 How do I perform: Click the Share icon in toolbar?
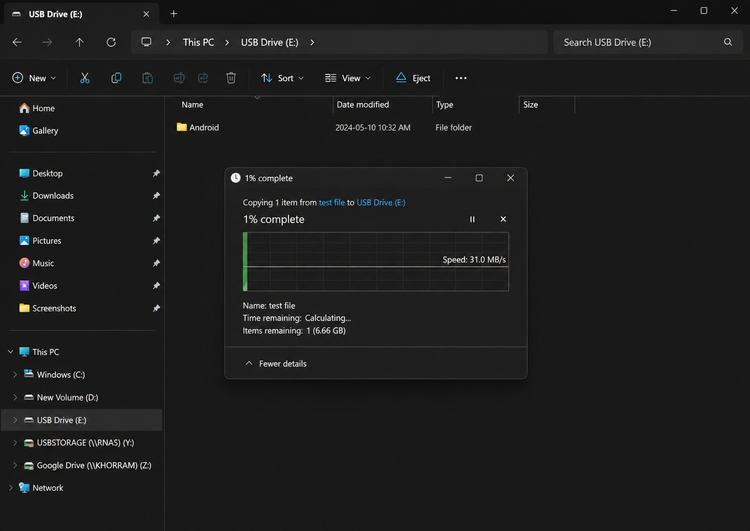click(203, 78)
